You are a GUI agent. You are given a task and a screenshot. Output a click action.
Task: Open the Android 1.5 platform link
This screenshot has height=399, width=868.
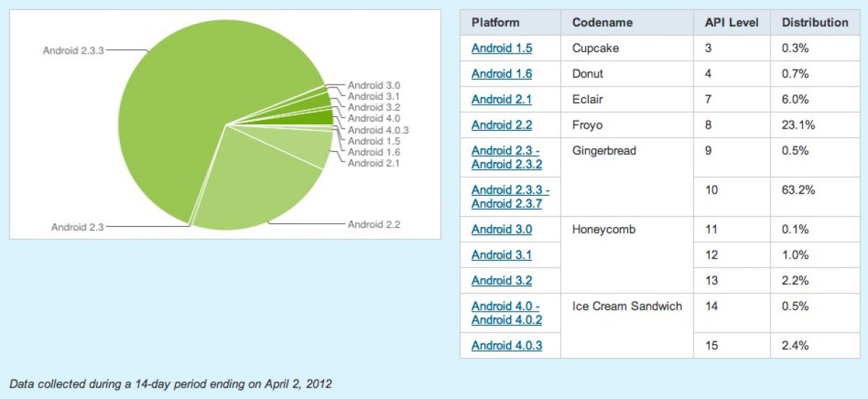501,48
